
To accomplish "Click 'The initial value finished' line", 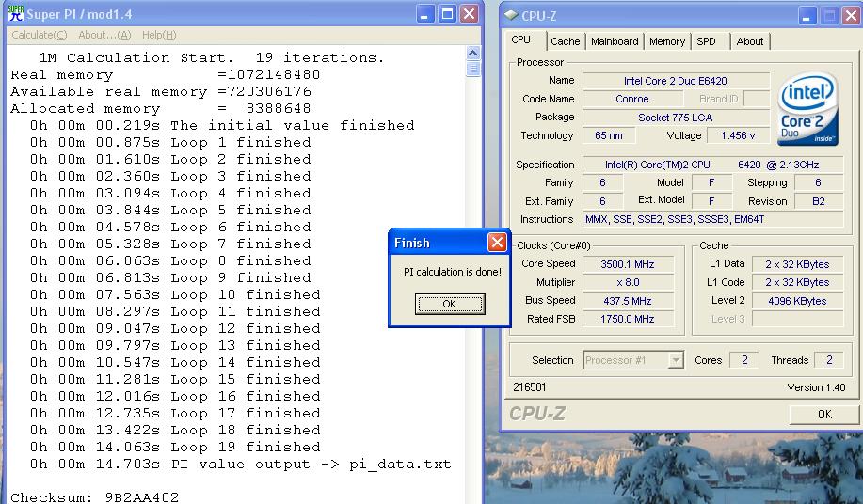I will 222,125.
